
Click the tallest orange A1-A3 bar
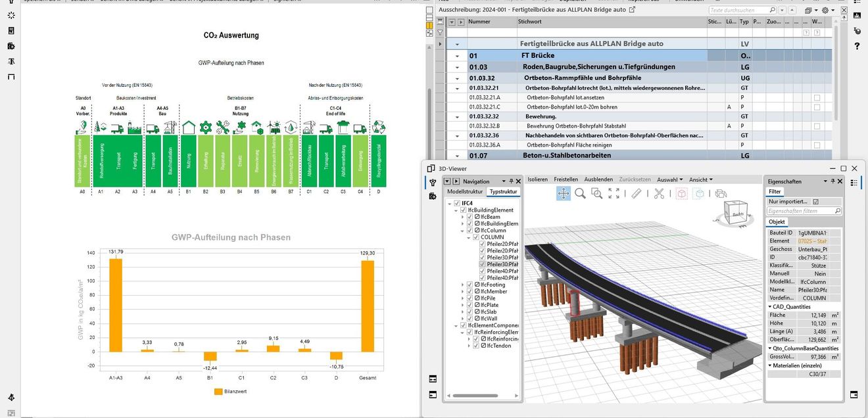pyautogui.click(x=116, y=306)
